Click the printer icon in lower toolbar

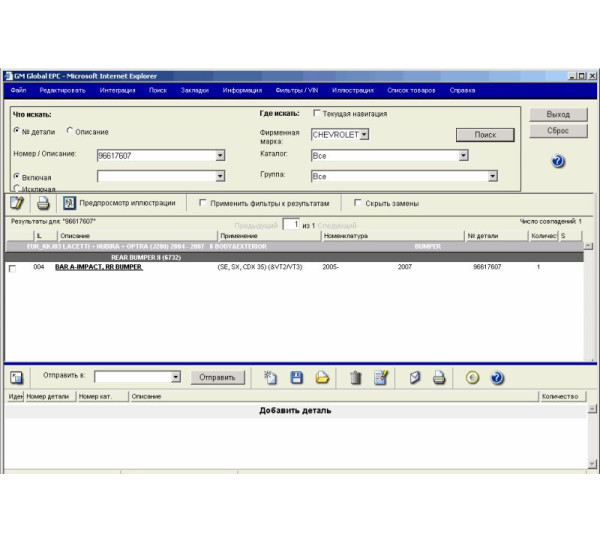[x=438, y=377]
